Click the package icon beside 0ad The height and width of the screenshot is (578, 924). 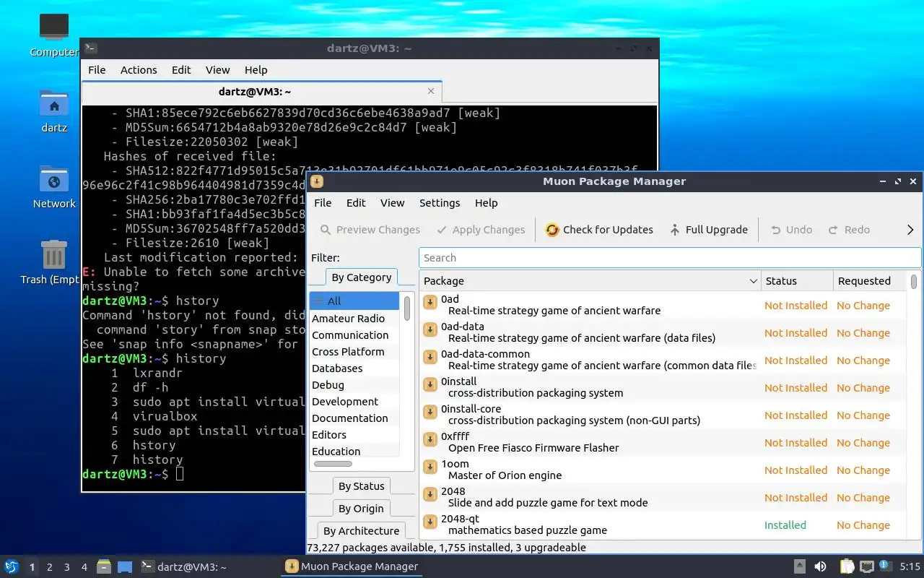(x=430, y=303)
